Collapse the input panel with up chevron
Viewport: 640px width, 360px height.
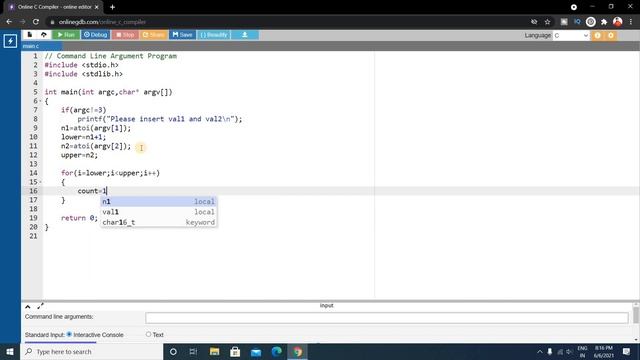28,307
